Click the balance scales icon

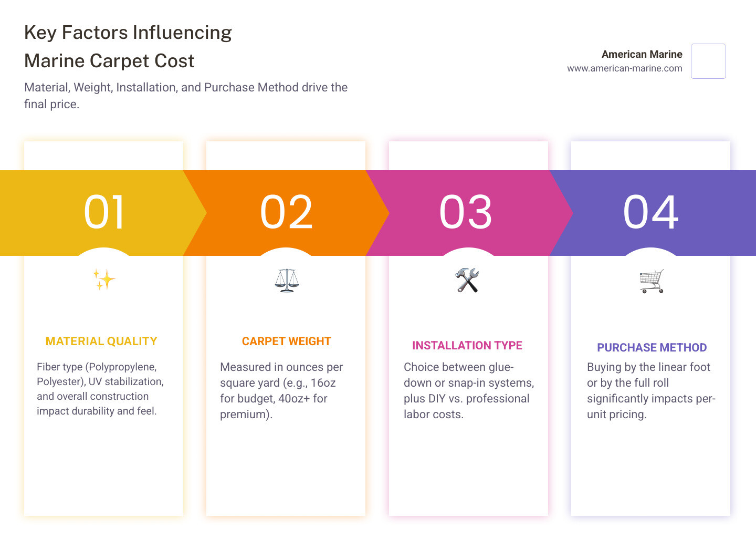(x=286, y=280)
